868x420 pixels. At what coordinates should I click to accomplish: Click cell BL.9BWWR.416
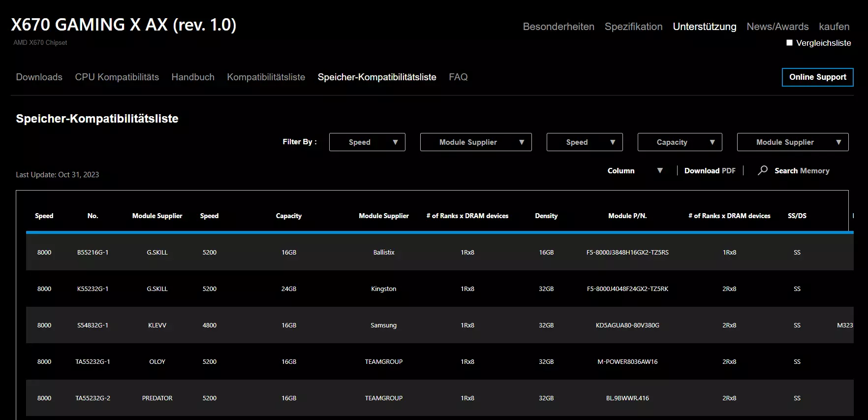click(x=627, y=398)
